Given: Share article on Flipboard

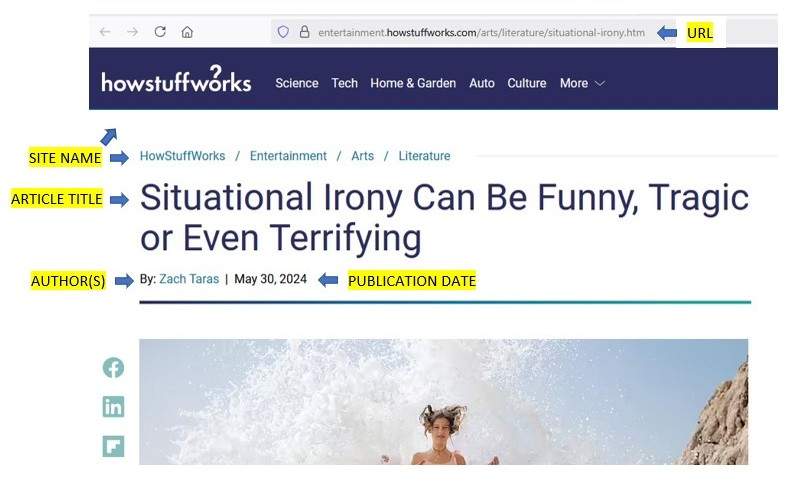Looking at the screenshot, I should (x=114, y=446).
